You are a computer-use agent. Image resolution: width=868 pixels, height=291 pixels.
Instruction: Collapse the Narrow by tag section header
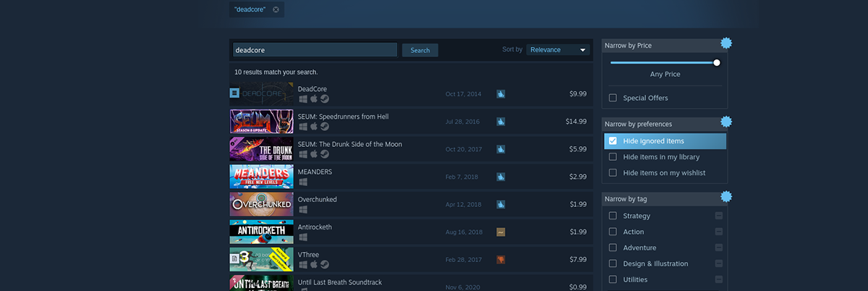(664, 199)
